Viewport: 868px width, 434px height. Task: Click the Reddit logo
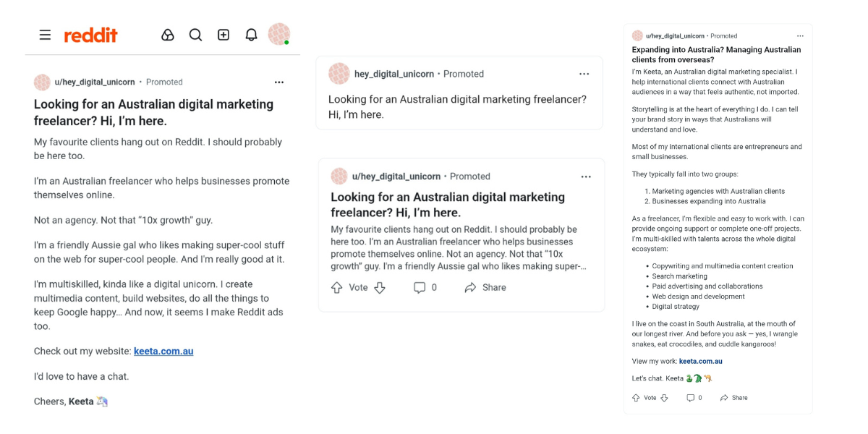pos(90,35)
